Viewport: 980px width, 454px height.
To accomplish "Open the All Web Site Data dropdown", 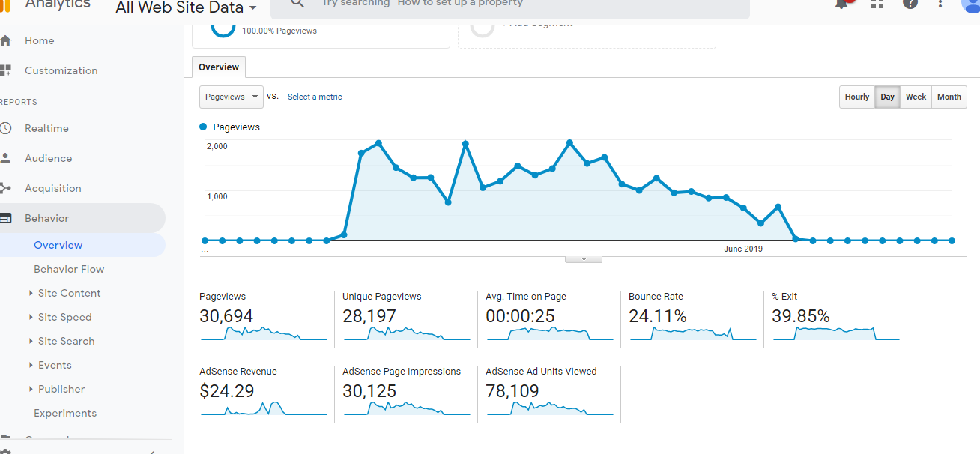I will tap(187, 8).
